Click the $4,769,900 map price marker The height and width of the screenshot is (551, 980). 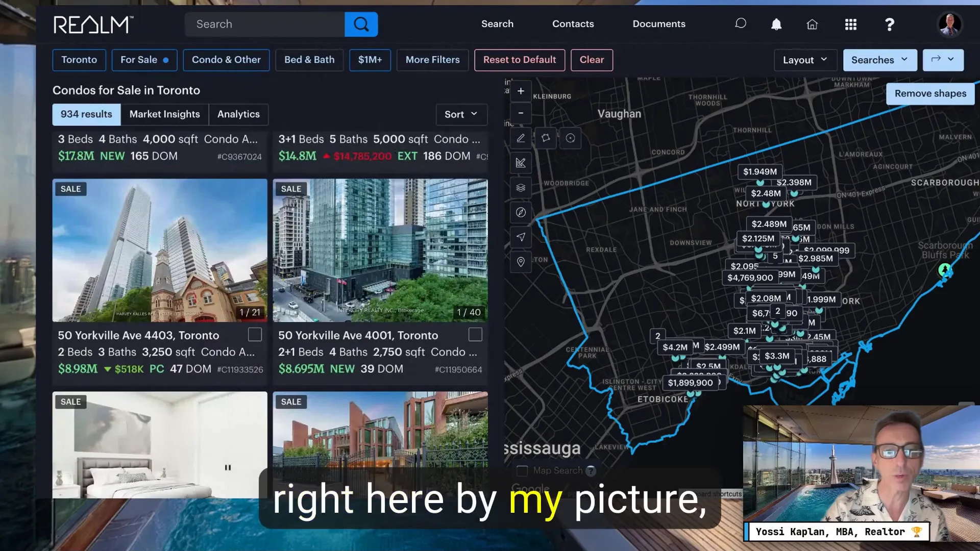pyautogui.click(x=750, y=278)
